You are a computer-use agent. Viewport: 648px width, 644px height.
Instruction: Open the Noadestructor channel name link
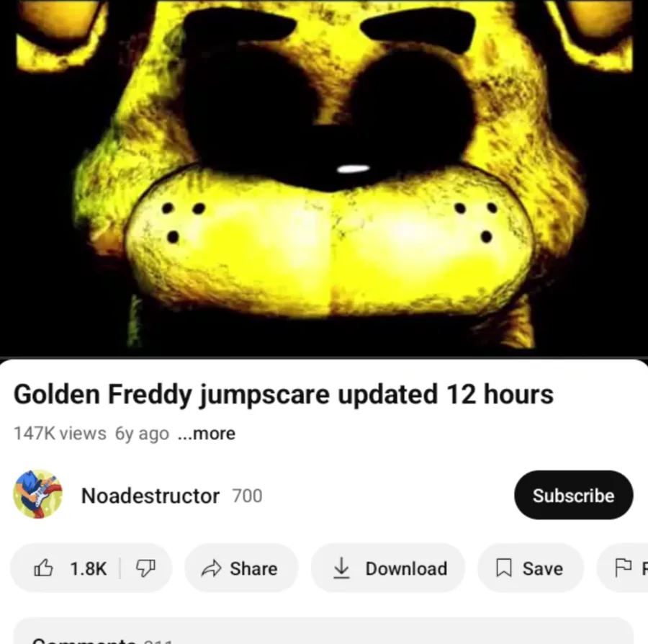[150, 496]
